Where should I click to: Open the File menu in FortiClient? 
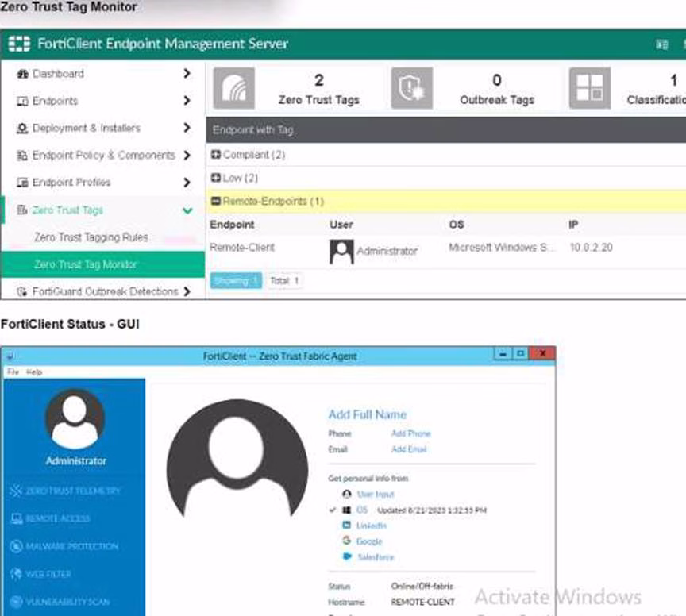click(13, 372)
